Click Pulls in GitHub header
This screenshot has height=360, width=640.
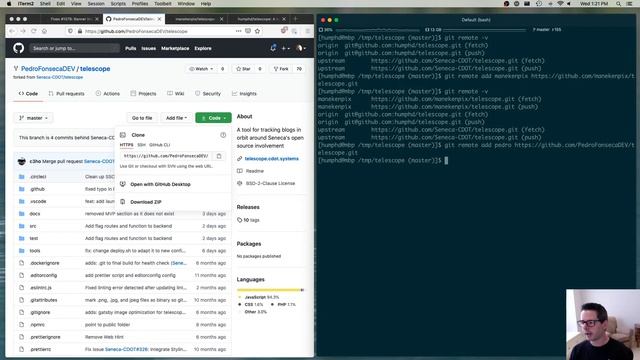pos(131,48)
